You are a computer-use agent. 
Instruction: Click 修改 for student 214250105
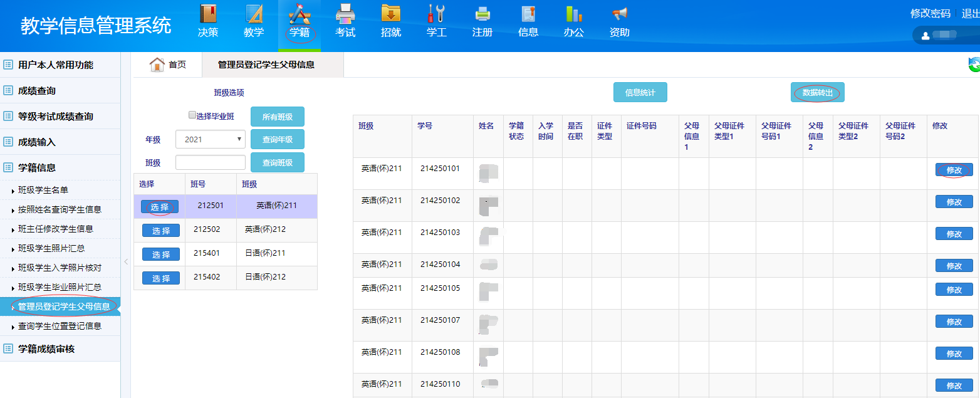click(954, 290)
